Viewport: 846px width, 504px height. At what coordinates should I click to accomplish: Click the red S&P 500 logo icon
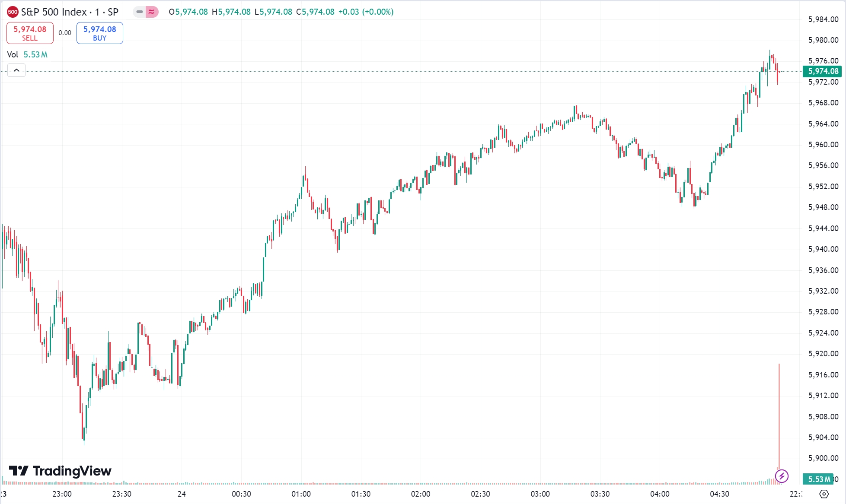13,12
